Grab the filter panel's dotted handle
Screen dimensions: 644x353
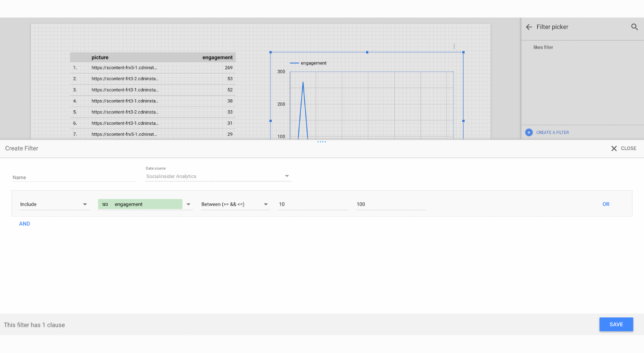(322, 142)
